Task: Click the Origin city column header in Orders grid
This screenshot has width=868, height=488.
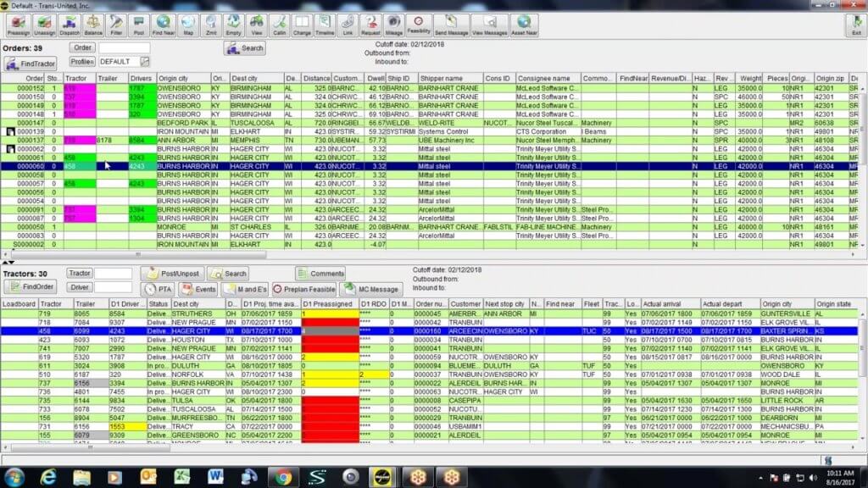Action: tap(184, 79)
